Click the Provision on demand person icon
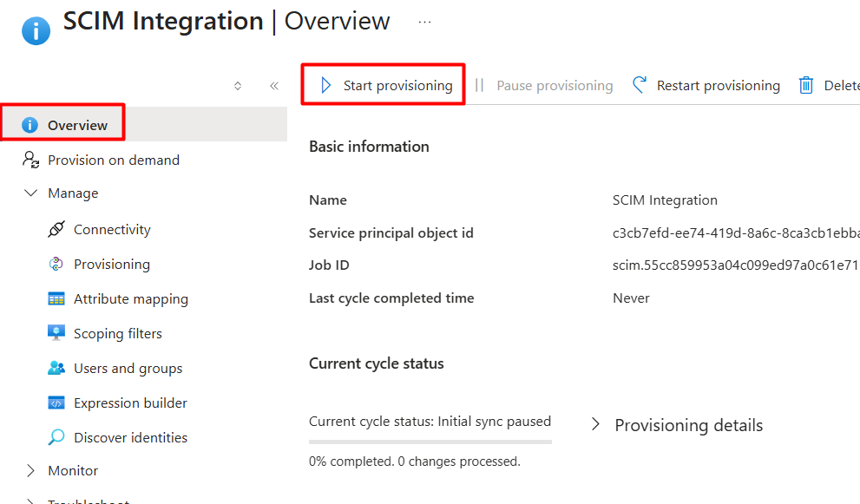Viewport: 860px width, 504px height. [x=30, y=160]
